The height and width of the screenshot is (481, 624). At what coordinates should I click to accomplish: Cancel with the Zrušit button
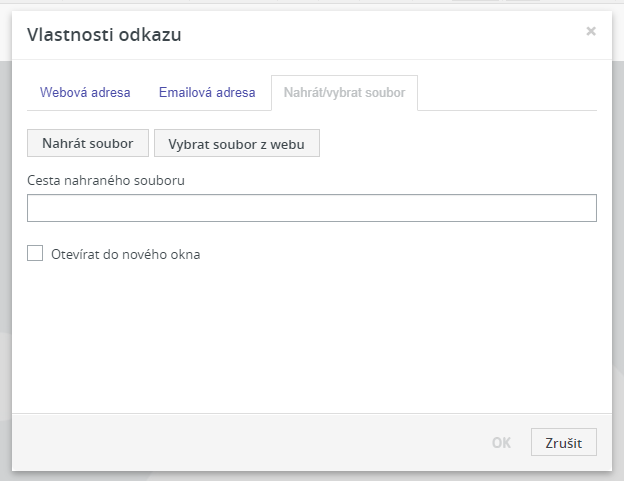coord(564,442)
